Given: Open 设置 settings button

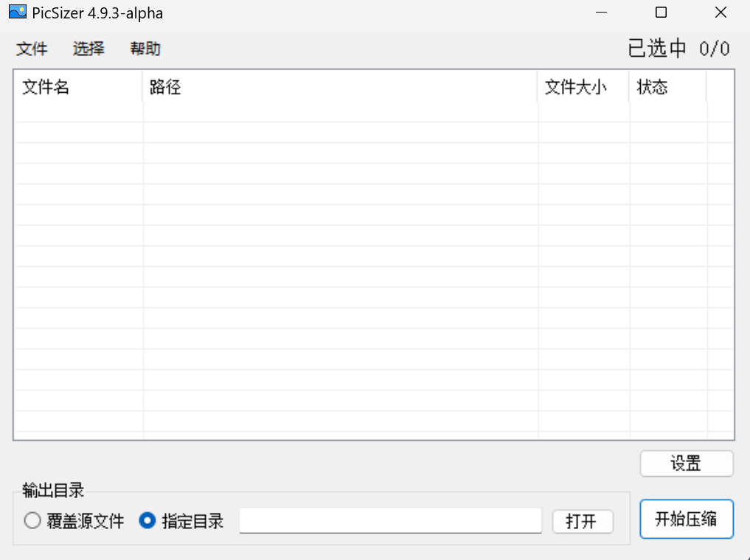Looking at the screenshot, I should tap(687, 463).
